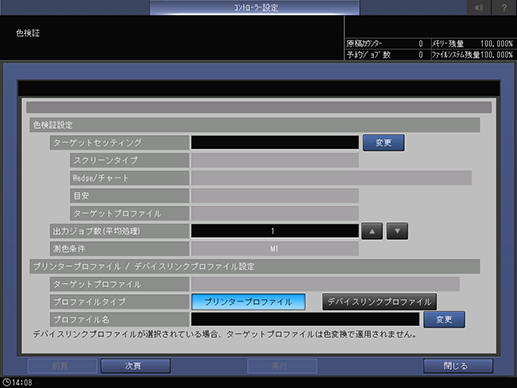The height and width of the screenshot is (388, 517).
Task: Click the clock icon beside 14:08
Action: point(6,382)
